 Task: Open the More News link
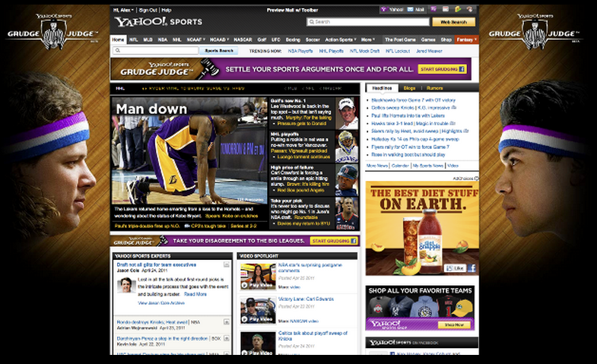pos(377,166)
